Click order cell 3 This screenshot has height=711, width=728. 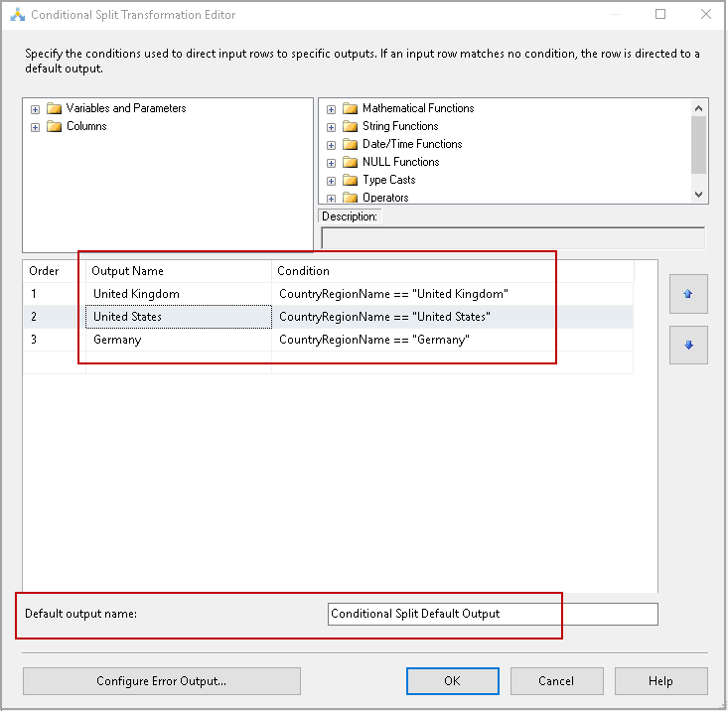(55, 340)
